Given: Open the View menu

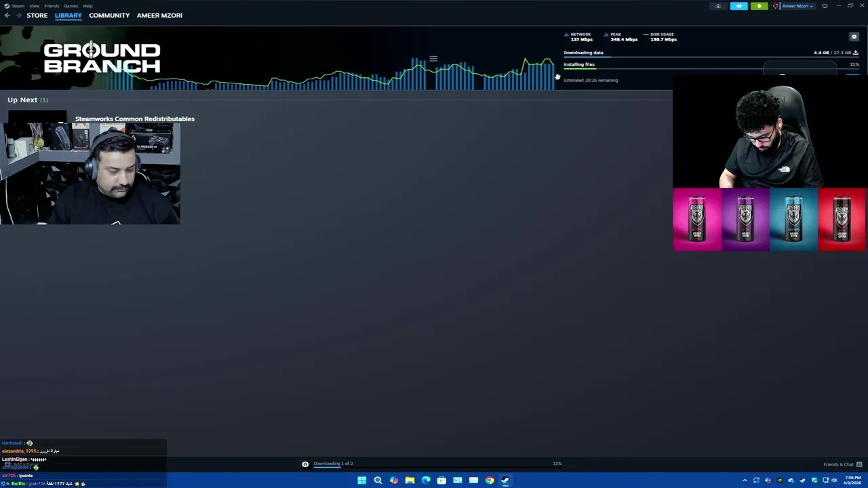Looking at the screenshot, I should [34, 6].
